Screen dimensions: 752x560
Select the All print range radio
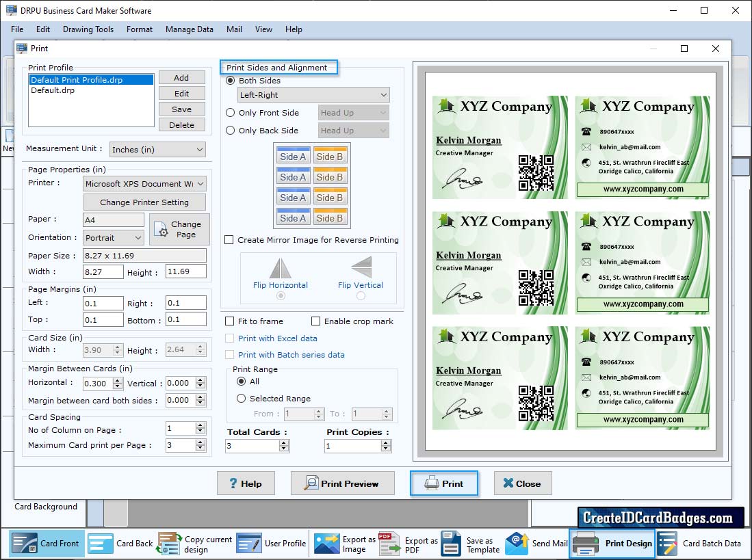(242, 382)
